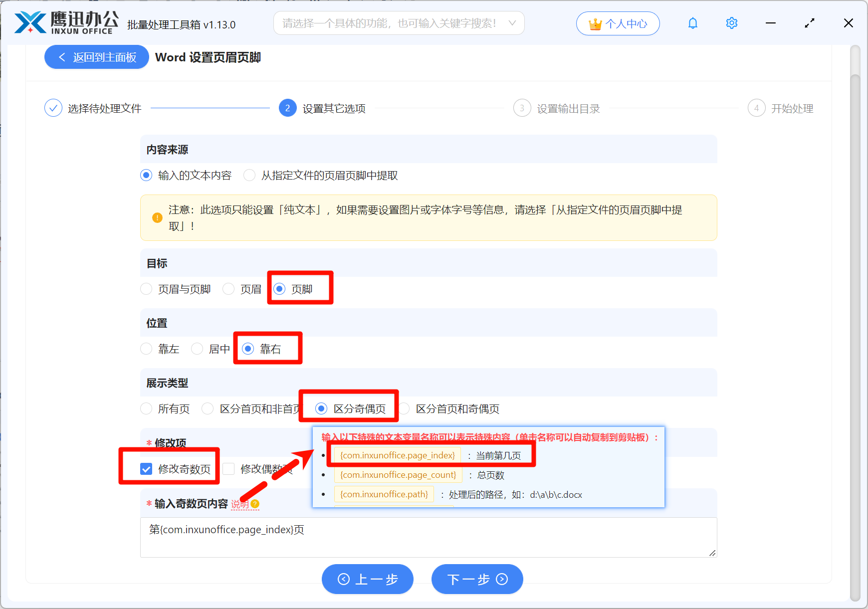The image size is (868, 609).
Task: Select the 所有页 display type option
Action: tap(146, 408)
